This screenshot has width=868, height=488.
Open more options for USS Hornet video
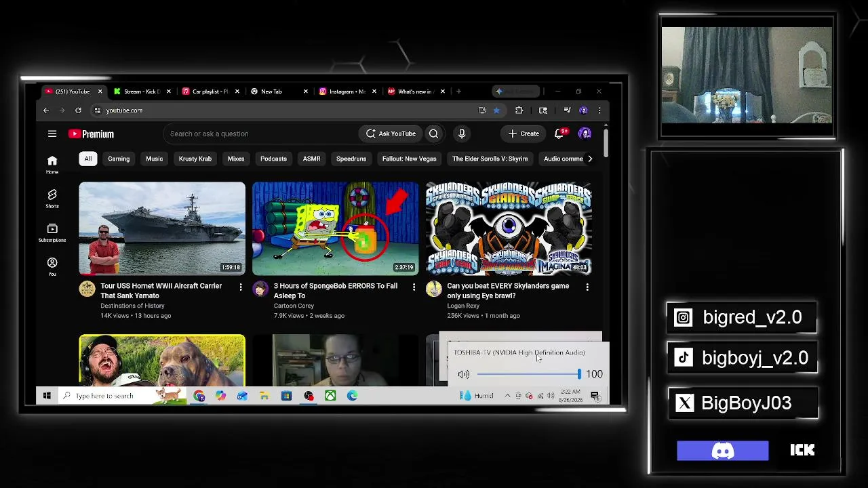241,287
